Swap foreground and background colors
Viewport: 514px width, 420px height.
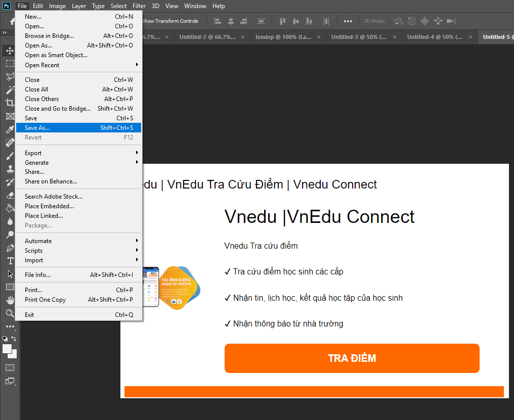tap(14, 339)
